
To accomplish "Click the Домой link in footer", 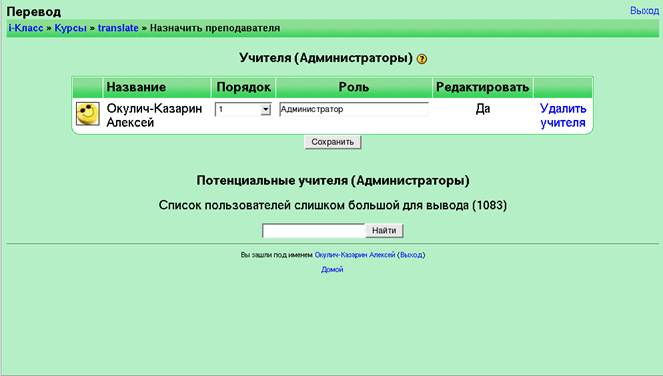I will point(332,269).
